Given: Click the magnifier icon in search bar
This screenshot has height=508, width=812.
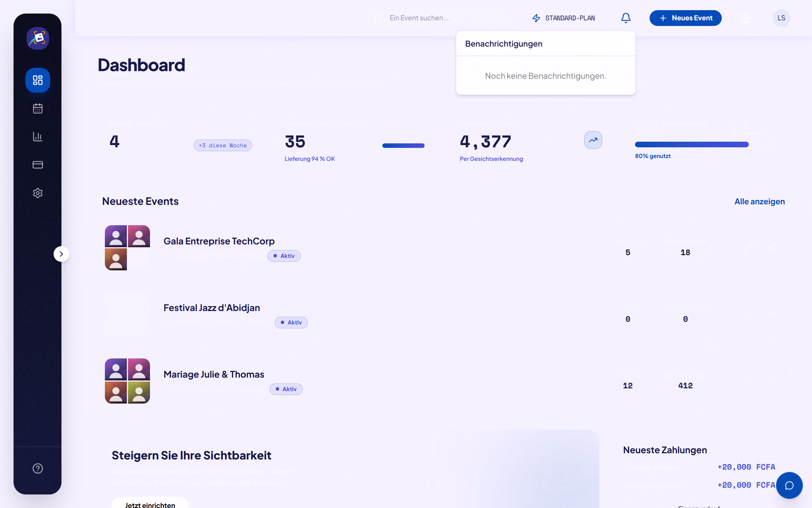Looking at the screenshot, I should 378,18.
